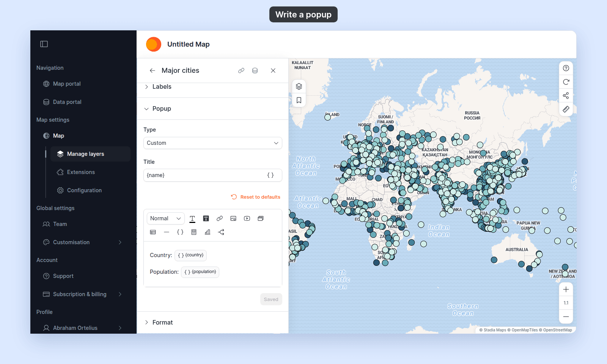Screen dimensions: 607x364
Task: Insert an image in popup editor
Action: (233, 218)
